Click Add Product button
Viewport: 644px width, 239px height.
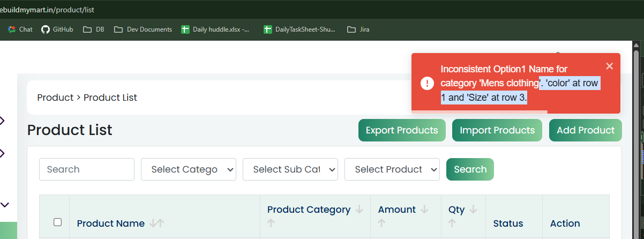586,130
